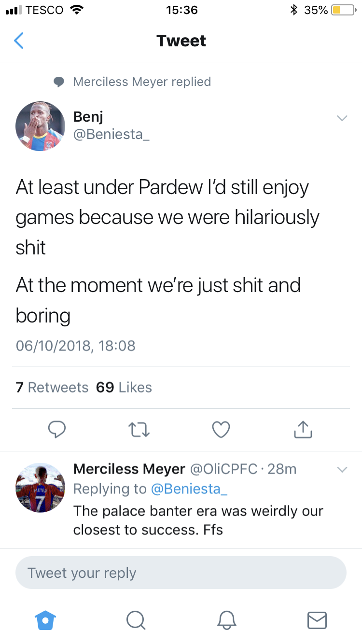The image size is (362, 644).
Task: View the 7 Retweets list
Action: 52,388
